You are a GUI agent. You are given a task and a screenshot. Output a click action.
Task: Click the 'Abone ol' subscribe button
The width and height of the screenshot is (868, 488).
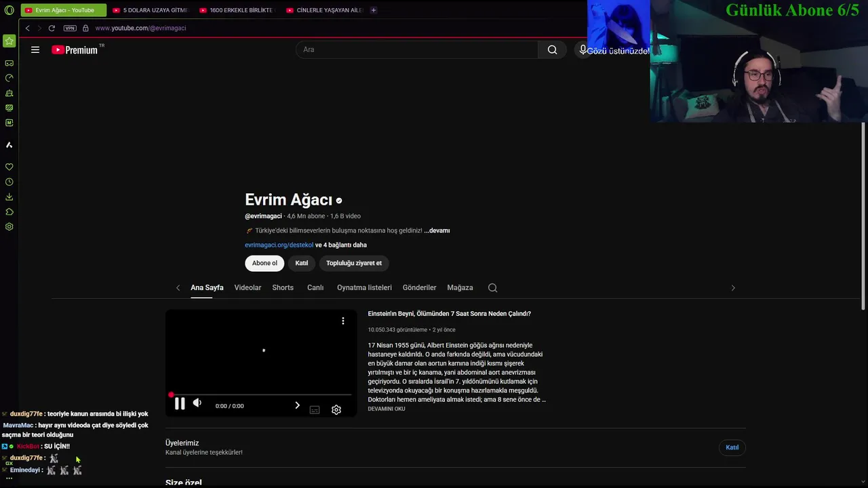coord(264,263)
